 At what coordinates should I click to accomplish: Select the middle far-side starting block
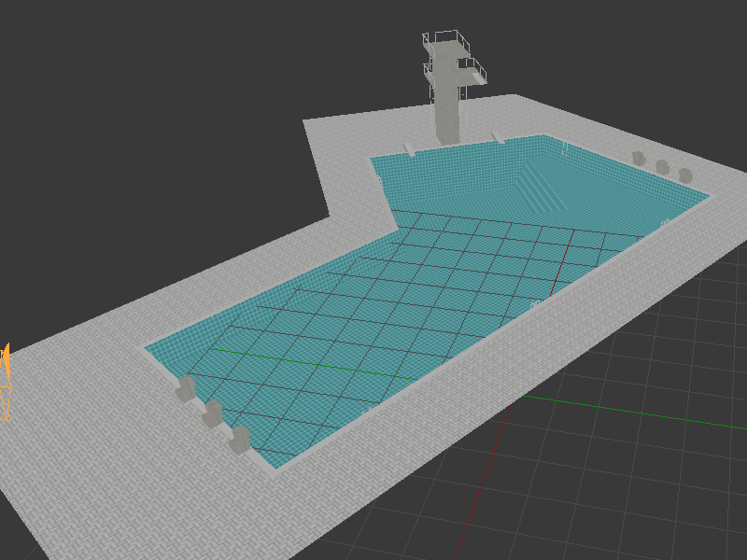click(x=662, y=166)
